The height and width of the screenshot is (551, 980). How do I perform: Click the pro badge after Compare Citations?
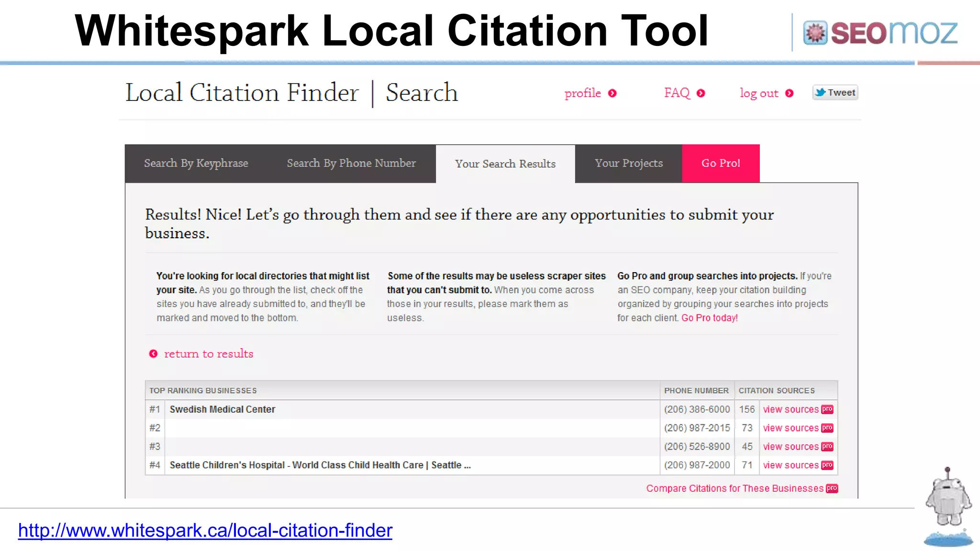point(832,488)
